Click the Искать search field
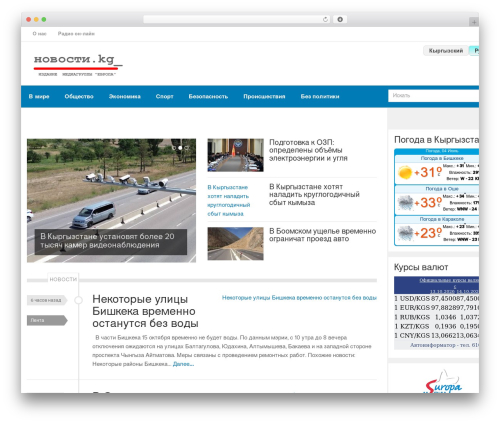Viewport: 500px width, 423px height. coord(433,96)
